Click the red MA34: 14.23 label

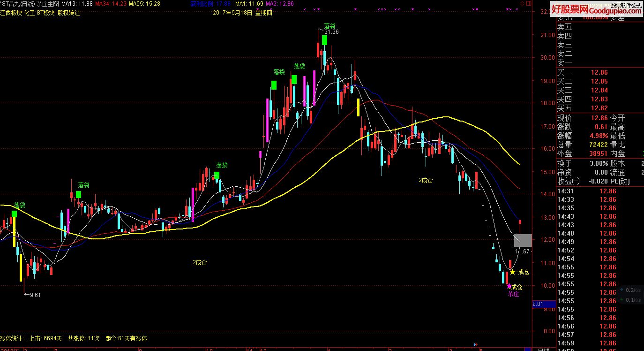point(111,3)
